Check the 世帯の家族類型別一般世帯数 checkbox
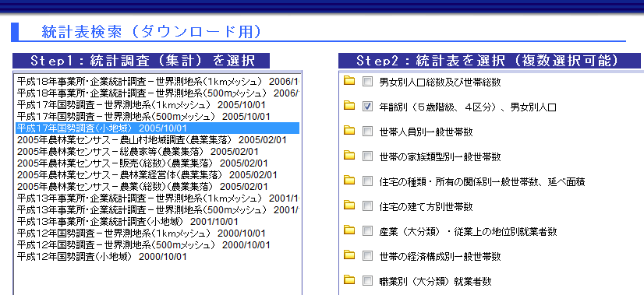The height and width of the screenshot is (295, 644). (366, 156)
